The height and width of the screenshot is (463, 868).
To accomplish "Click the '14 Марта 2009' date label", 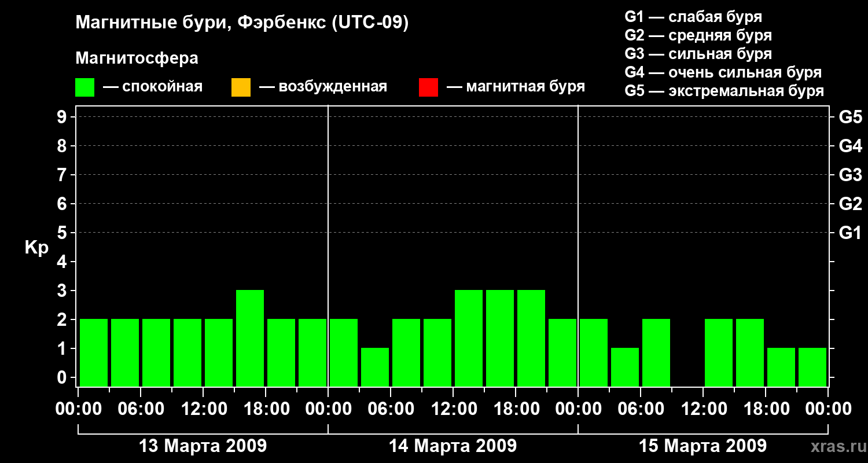I will click(x=453, y=446).
